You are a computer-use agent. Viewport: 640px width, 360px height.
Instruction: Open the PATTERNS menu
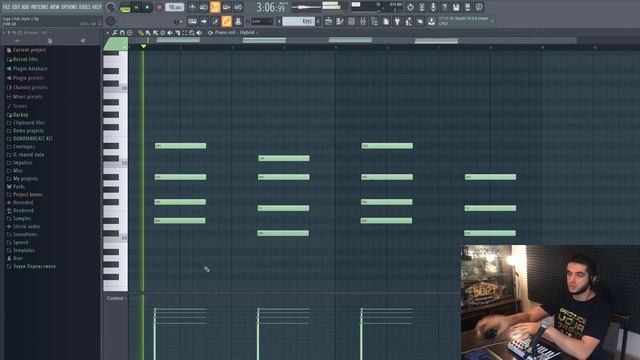pyautogui.click(x=40, y=7)
